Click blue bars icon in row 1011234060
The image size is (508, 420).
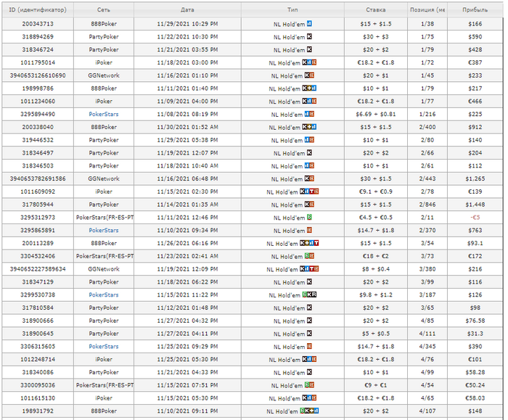tap(309, 102)
